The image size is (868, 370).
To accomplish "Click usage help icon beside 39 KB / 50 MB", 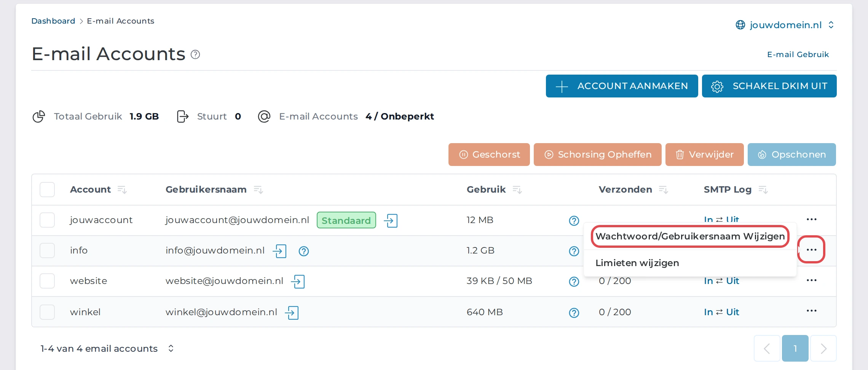I will 574,282.
